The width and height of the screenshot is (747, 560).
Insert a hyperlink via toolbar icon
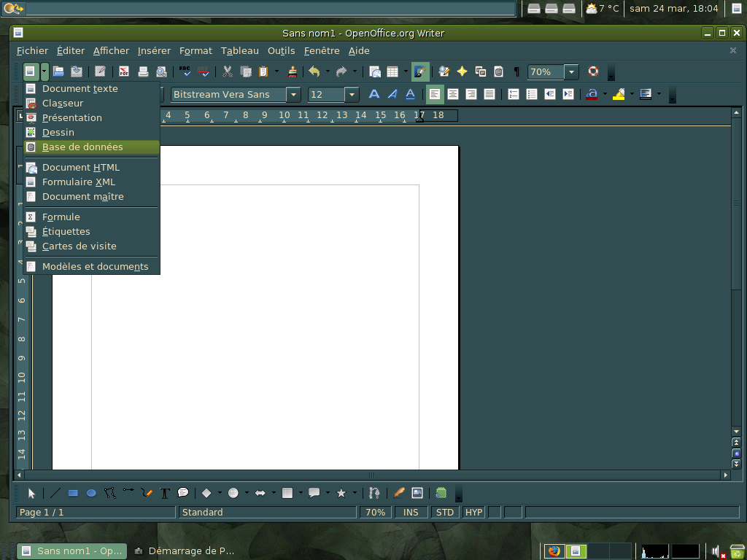click(x=375, y=71)
